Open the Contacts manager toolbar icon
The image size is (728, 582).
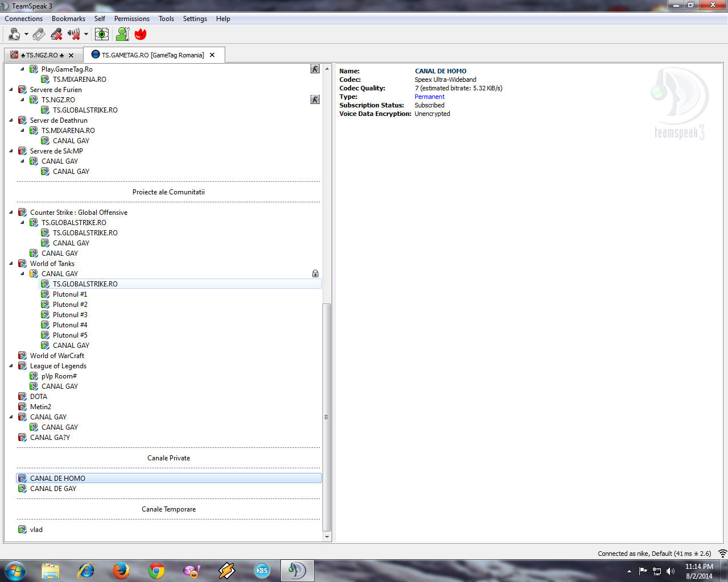(122, 35)
